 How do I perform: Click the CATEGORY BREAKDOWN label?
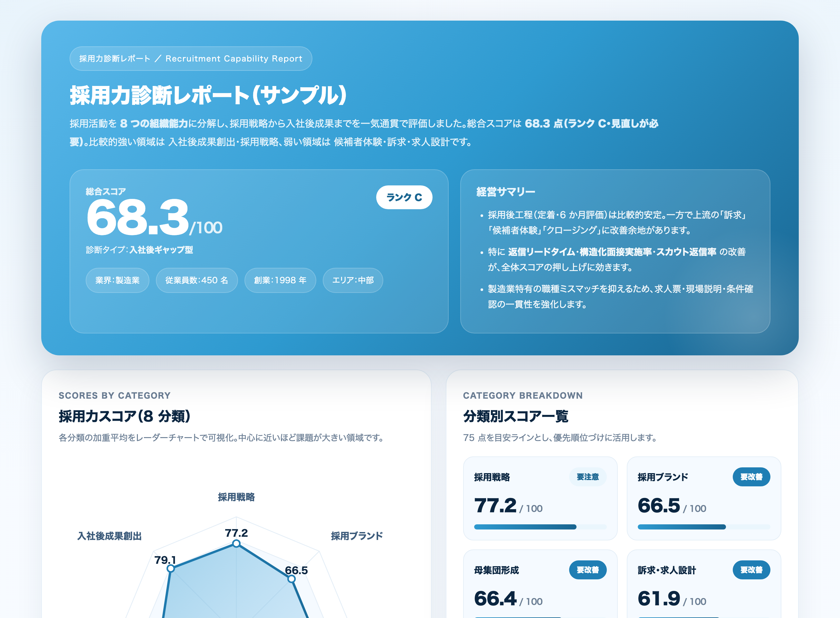pyautogui.click(x=522, y=395)
